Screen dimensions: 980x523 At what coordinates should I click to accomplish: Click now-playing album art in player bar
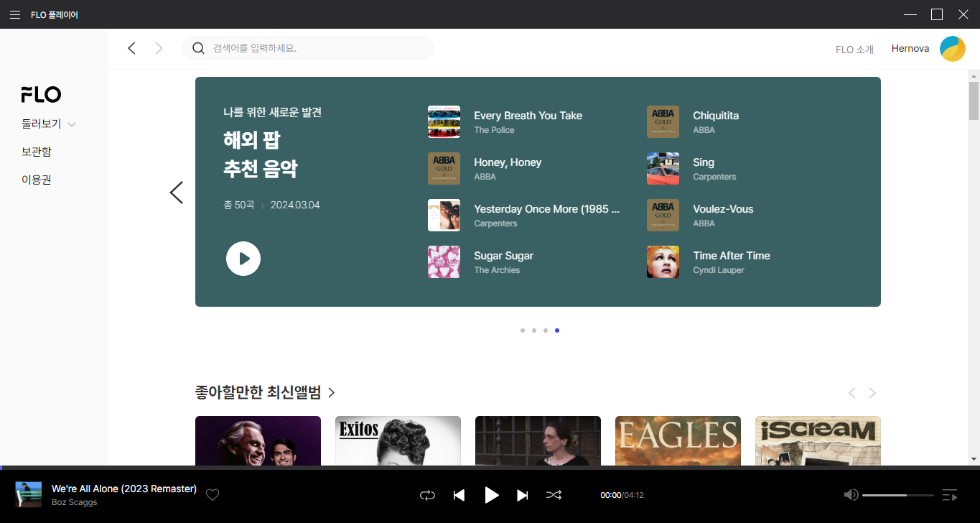(29, 494)
